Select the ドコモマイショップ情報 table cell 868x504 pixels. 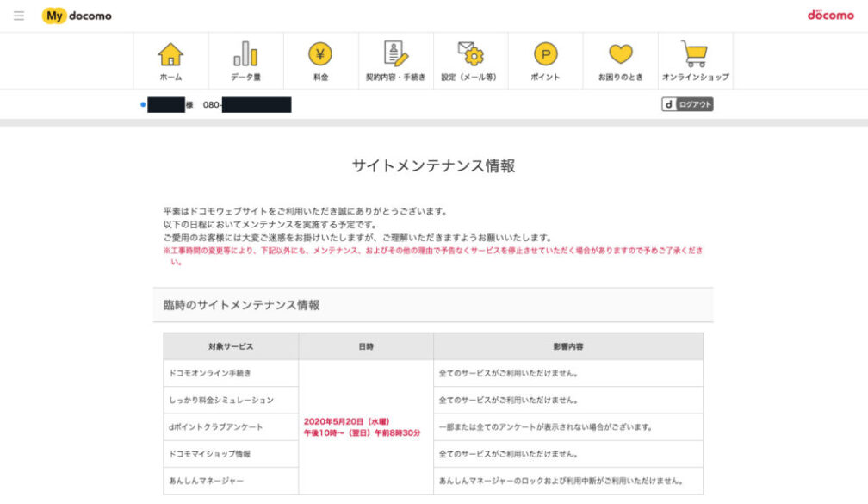pos(231,453)
